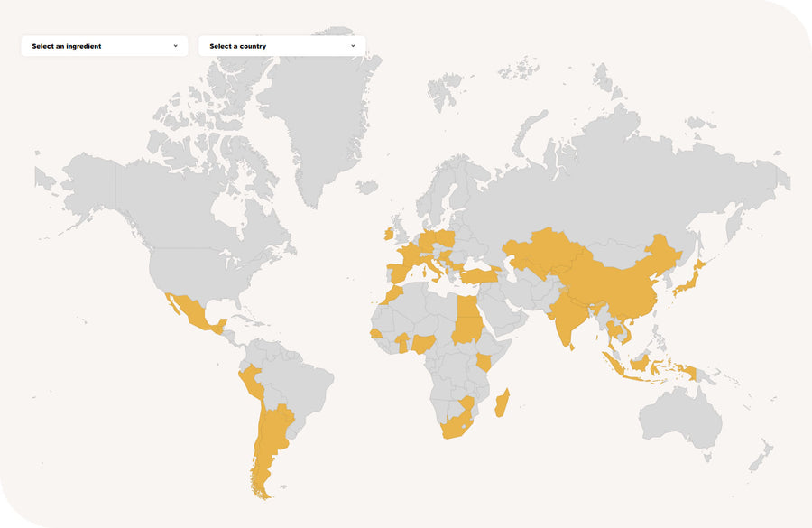Click the chevron in the country dropdown
The width and height of the screenshot is (812, 528).
coord(353,46)
